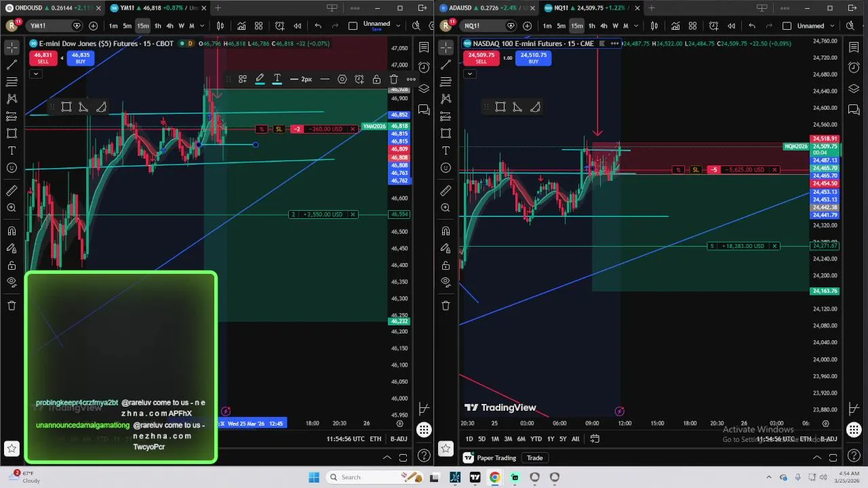Toggle lock all drawings in YM1! sidebar
Screen dimensions: 868x488
click(12, 265)
